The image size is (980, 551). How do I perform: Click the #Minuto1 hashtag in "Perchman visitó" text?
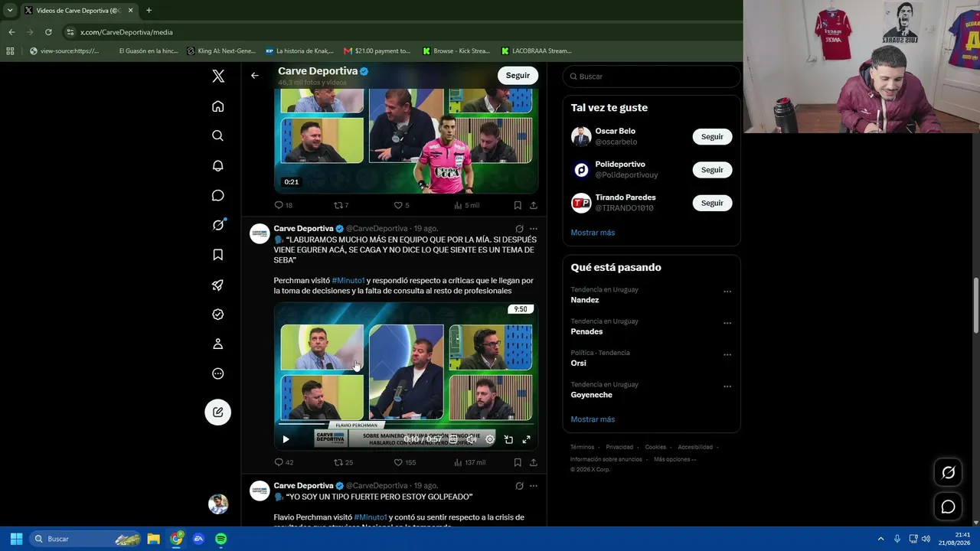(x=348, y=281)
